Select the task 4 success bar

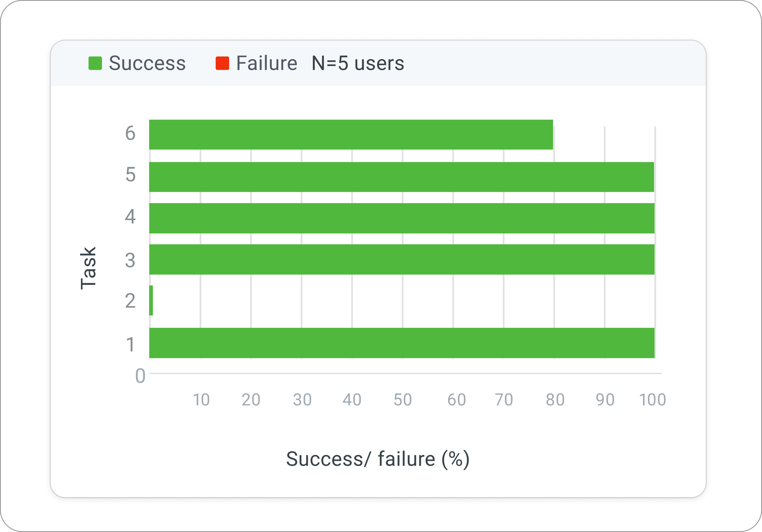pyautogui.click(x=401, y=218)
